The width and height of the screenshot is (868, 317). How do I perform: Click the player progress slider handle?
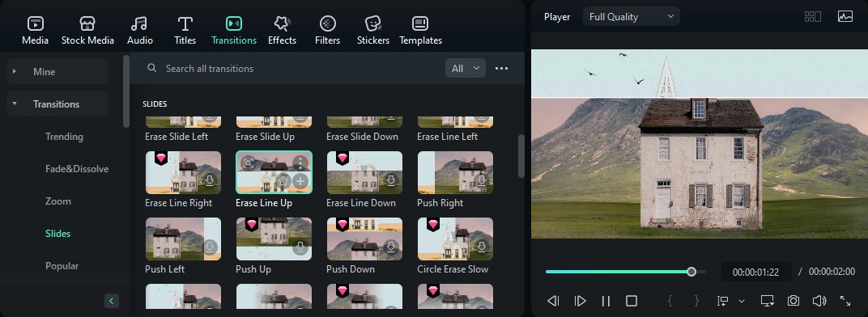pos(691,272)
